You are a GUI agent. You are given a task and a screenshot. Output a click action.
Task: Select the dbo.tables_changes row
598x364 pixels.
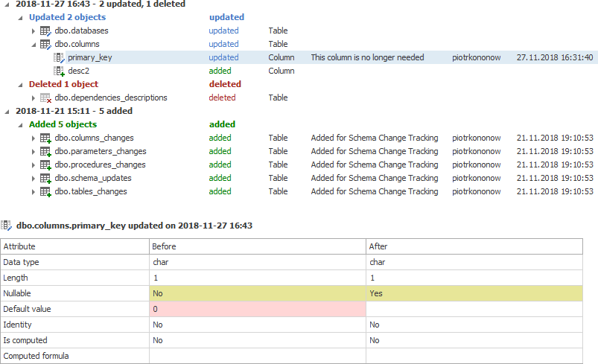tap(90, 191)
